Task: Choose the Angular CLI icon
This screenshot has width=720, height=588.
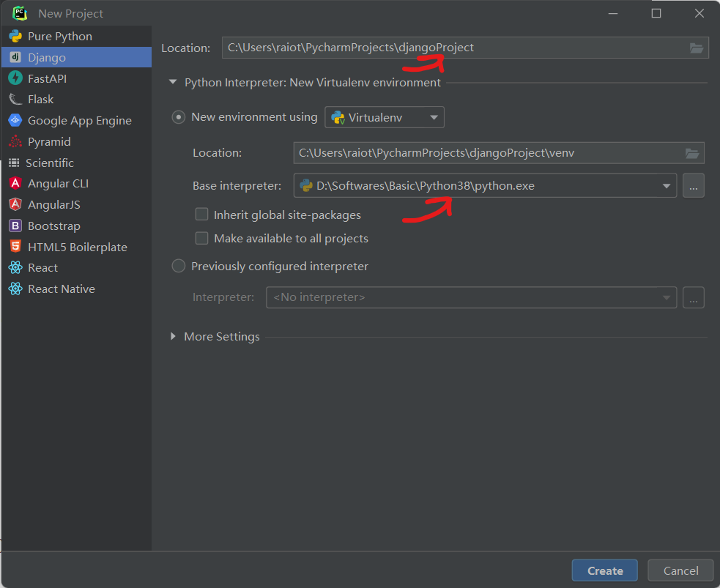Action: pos(15,184)
